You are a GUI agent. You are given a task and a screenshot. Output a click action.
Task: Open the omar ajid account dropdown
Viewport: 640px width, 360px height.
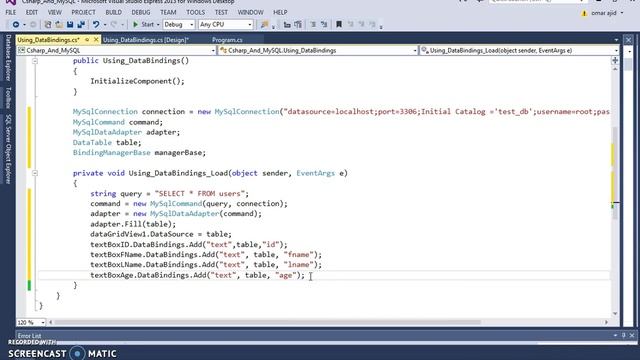click(622, 13)
